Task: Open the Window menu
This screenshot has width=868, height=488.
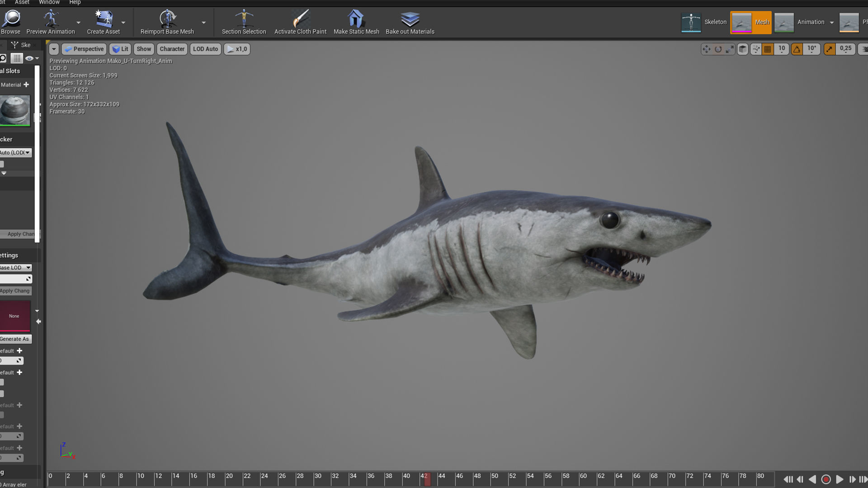Action: coord(49,2)
